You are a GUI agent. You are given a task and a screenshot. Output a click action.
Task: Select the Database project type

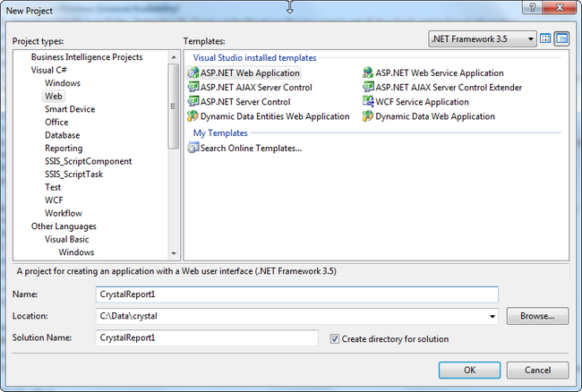[x=63, y=135]
